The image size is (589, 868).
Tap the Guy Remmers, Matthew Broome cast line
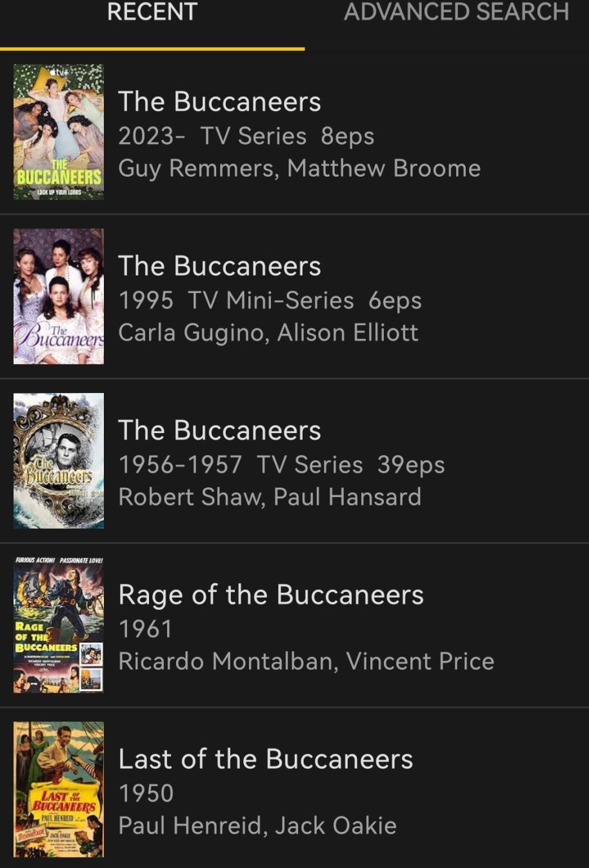pyautogui.click(x=299, y=168)
